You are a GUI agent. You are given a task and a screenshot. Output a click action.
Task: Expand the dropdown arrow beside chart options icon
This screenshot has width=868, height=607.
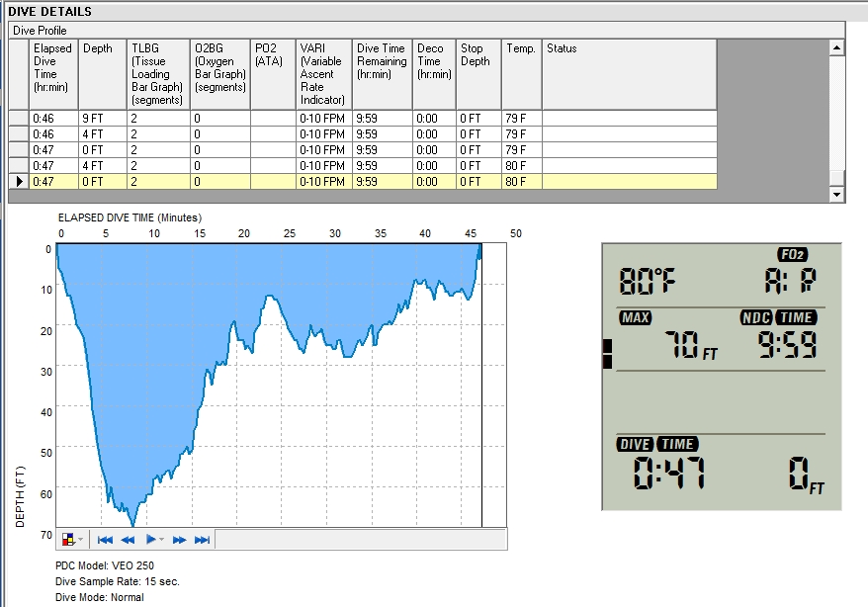(x=81, y=540)
